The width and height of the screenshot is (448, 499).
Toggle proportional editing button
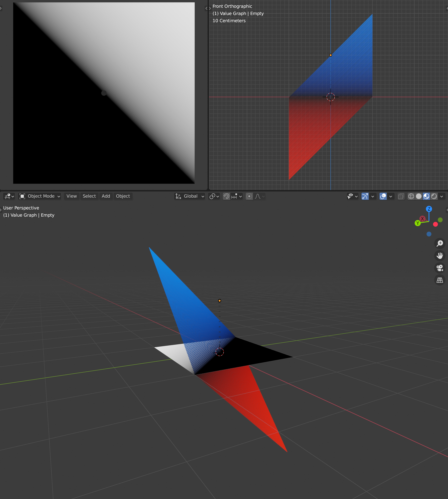[x=249, y=196]
